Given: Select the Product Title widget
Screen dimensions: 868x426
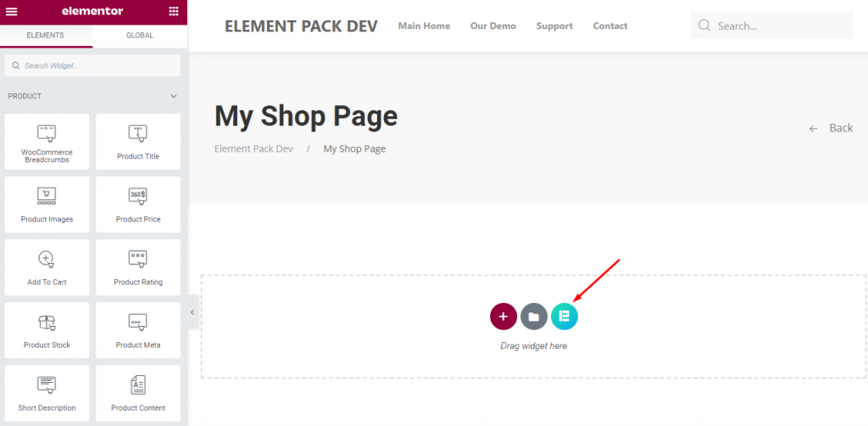Looking at the screenshot, I should (138, 142).
